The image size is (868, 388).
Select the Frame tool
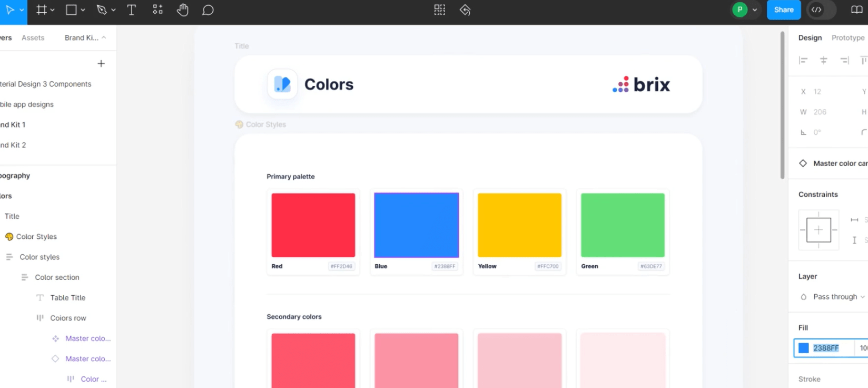pyautogui.click(x=42, y=10)
